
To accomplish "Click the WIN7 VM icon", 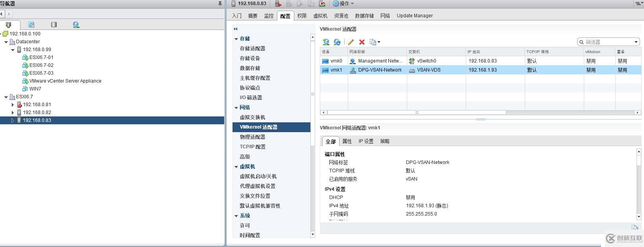I will click(x=25, y=89).
